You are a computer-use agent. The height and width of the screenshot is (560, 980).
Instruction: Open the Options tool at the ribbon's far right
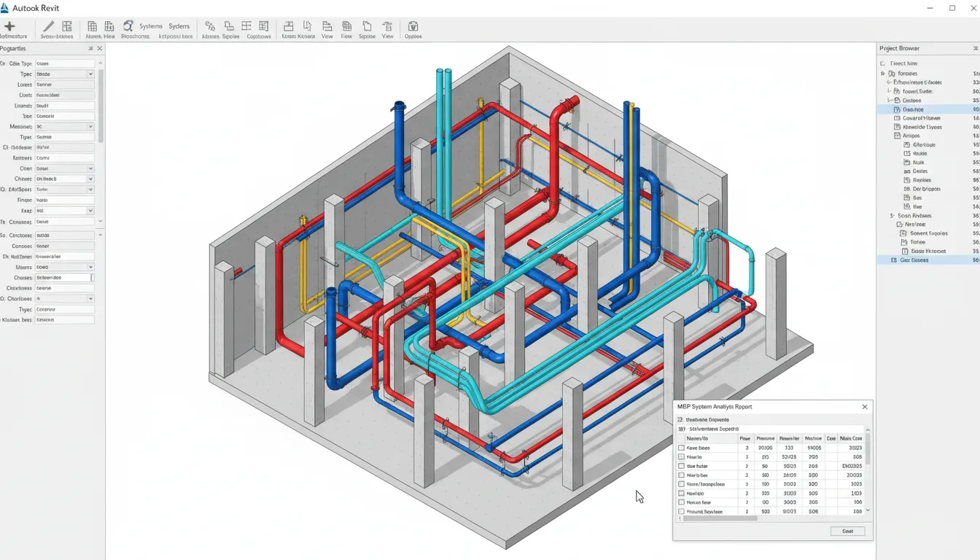click(413, 28)
